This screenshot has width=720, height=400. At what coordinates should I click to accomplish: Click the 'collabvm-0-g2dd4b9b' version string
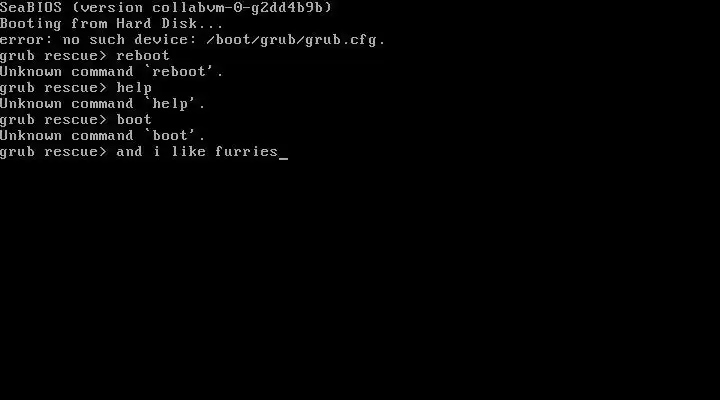coord(237,7)
